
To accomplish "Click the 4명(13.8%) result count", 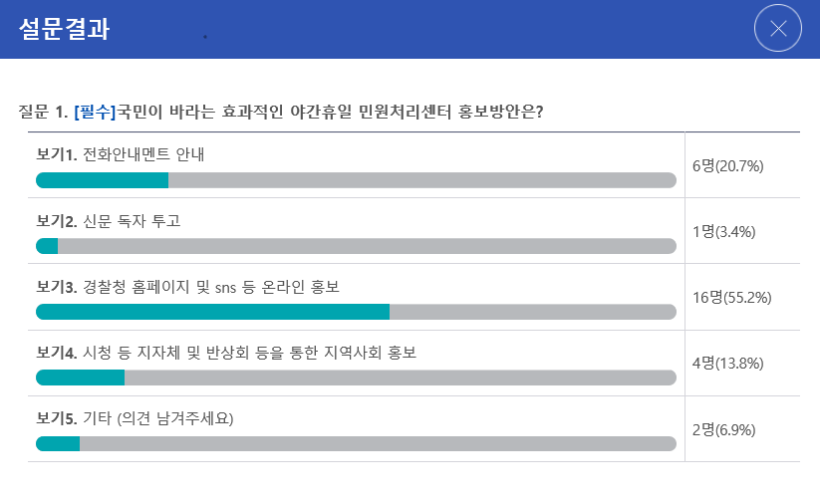I will (x=728, y=364).
